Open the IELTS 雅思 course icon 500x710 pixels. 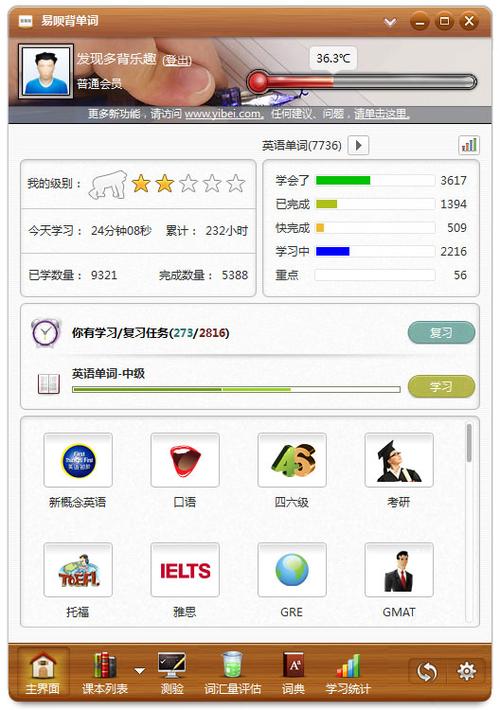click(185, 570)
